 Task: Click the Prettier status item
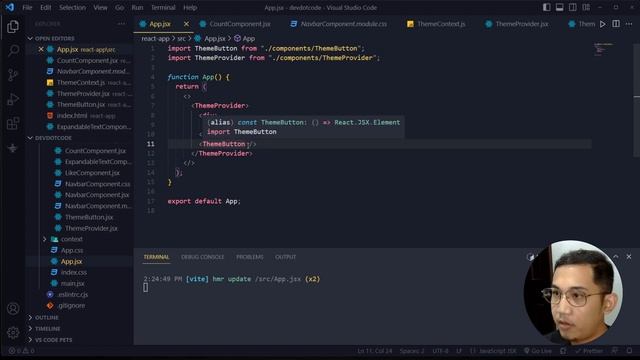(x=589, y=351)
